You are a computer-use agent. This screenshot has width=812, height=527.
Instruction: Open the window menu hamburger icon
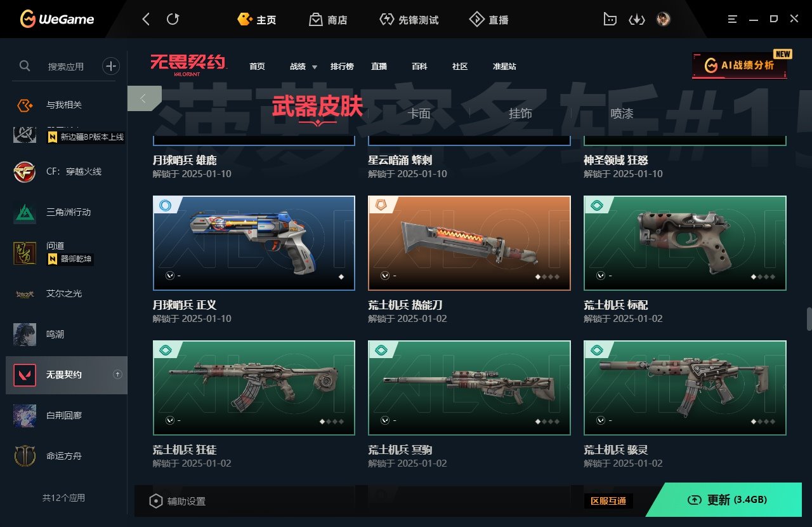tap(733, 20)
